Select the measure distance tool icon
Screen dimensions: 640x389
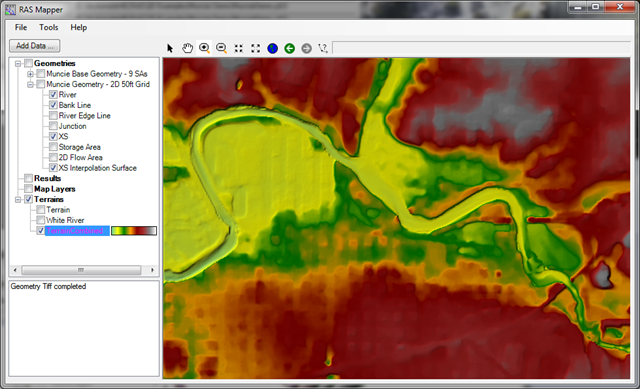(323, 49)
